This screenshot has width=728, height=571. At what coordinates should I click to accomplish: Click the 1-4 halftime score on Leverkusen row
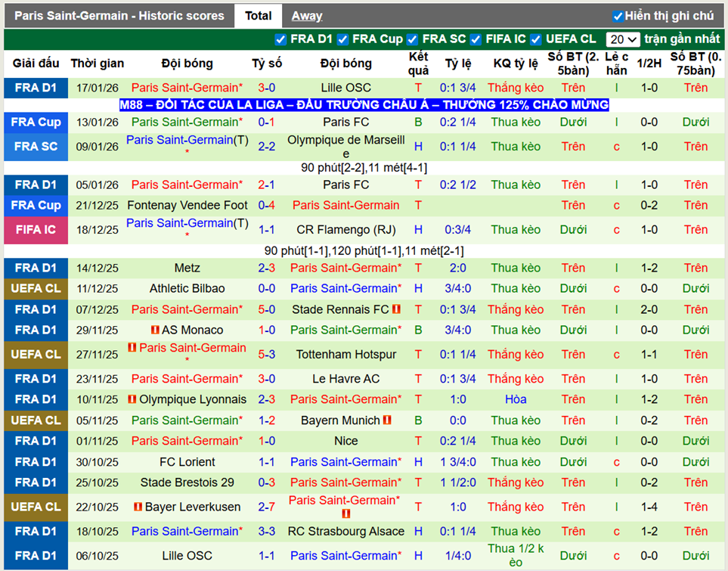(649, 507)
